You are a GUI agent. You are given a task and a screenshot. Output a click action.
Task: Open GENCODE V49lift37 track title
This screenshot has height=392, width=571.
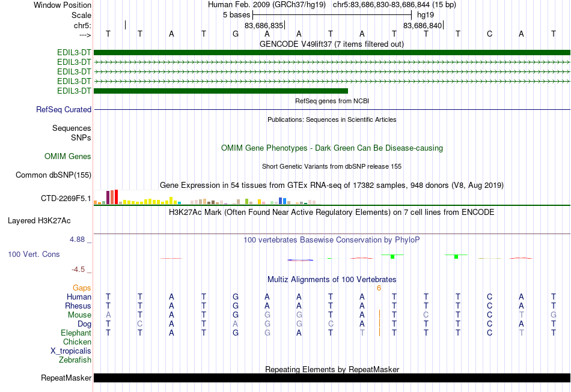coord(331,44)
